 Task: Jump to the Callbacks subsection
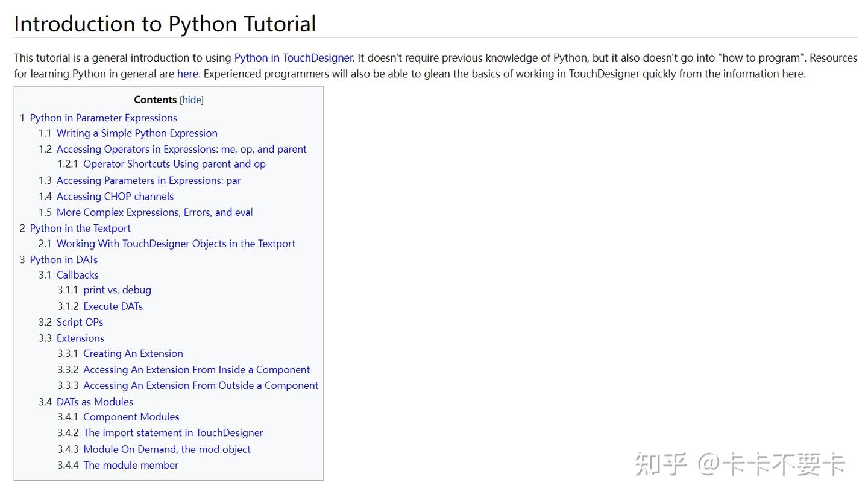coord(77,275)
